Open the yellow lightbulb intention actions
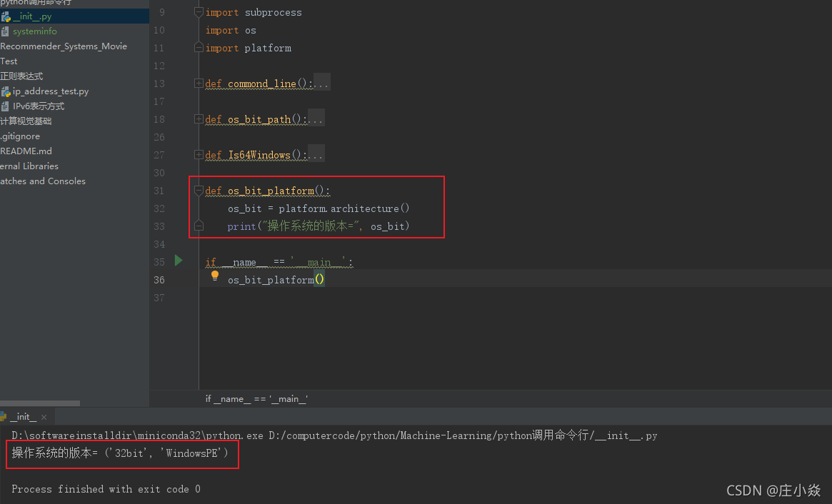This screenshot has height=504, width=832. pos(215,276)
